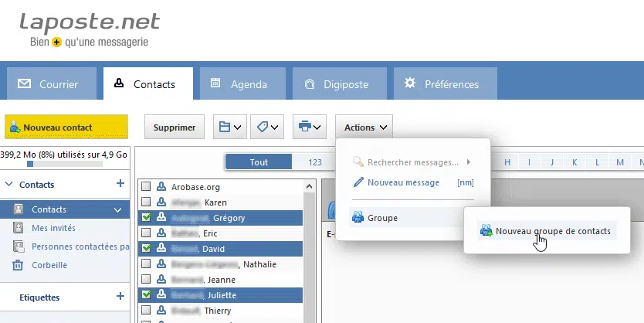Toggle the Actions dropdown menu
644x323 pixels.
[x=364, y=127]
